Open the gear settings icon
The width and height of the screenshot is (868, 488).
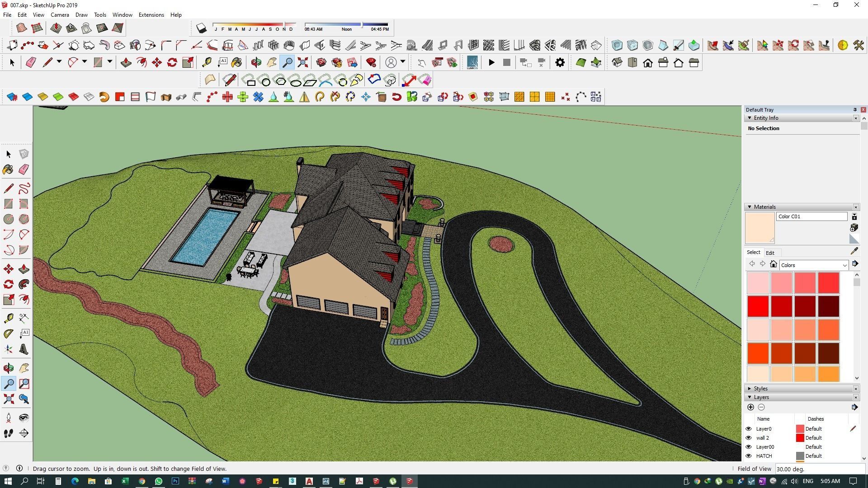point(560,62)
